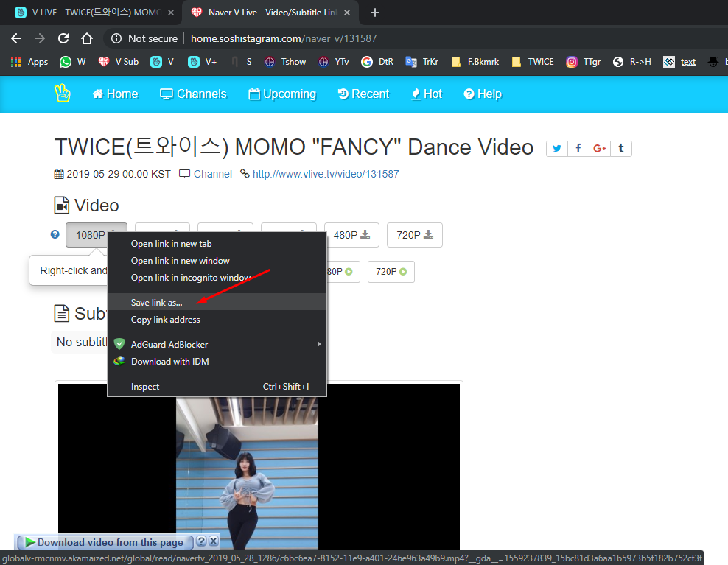Click Download video from this page
728x565 pixels.
105,542
